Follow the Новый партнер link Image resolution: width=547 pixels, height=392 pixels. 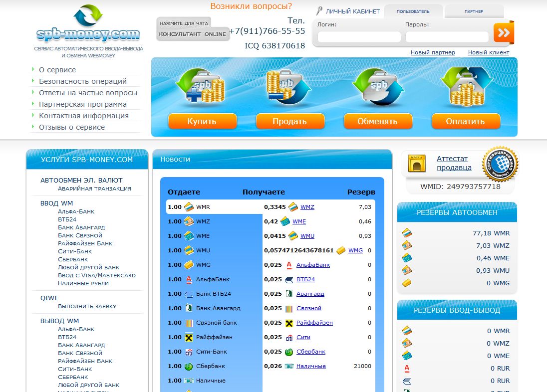(x=433, y=52)
